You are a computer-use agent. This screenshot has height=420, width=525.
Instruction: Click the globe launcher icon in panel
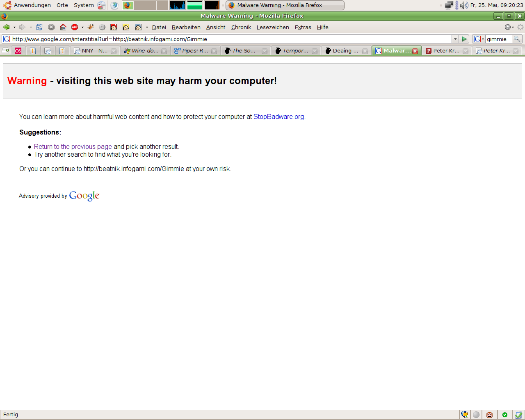tap(114, 5)
